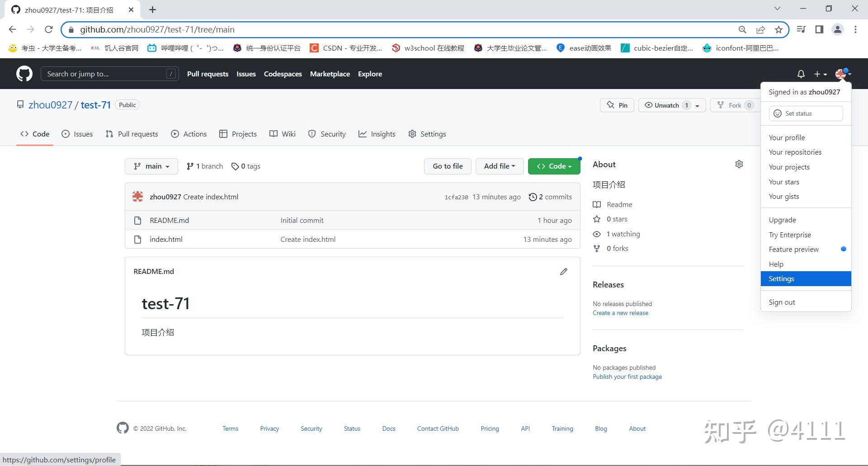Open the Wiki tab
This screenshot has height=466, width=868.
[x=283, y=134]
